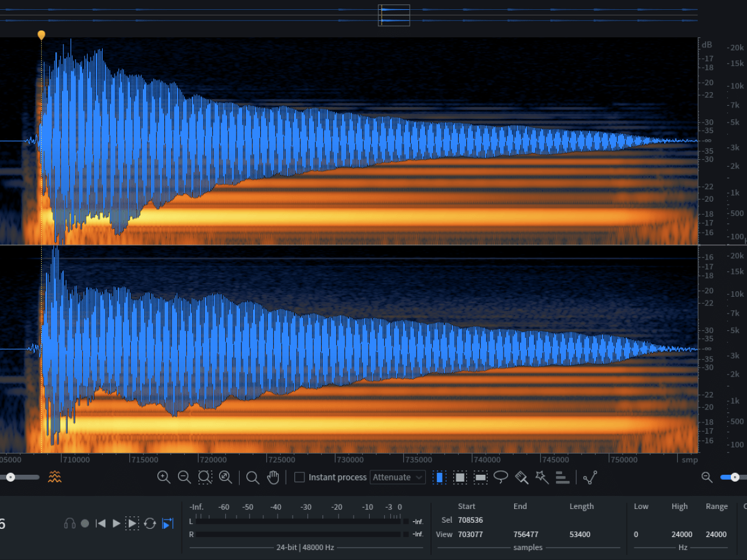Select the Time-Frequency Selection tool
Screen dimensions: 747x560
(x=460, y=477)
